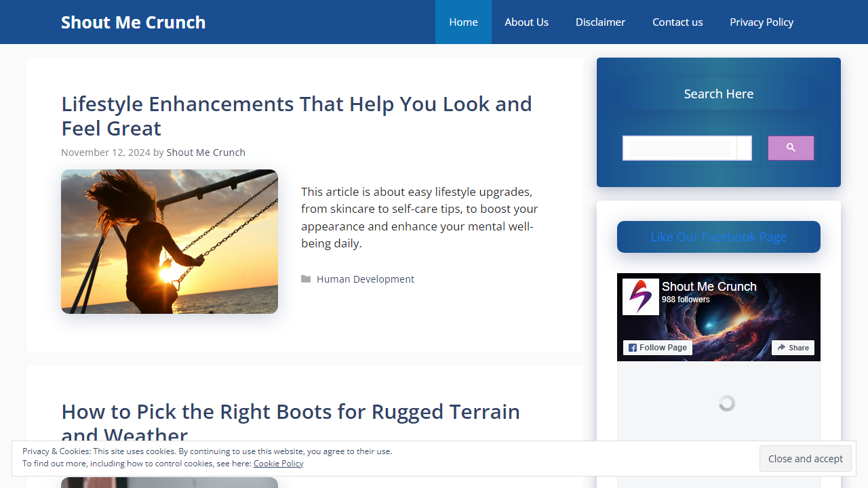868x488 pixels.
Task: Open the Cookie Policy link
Action: coord(278,464)
